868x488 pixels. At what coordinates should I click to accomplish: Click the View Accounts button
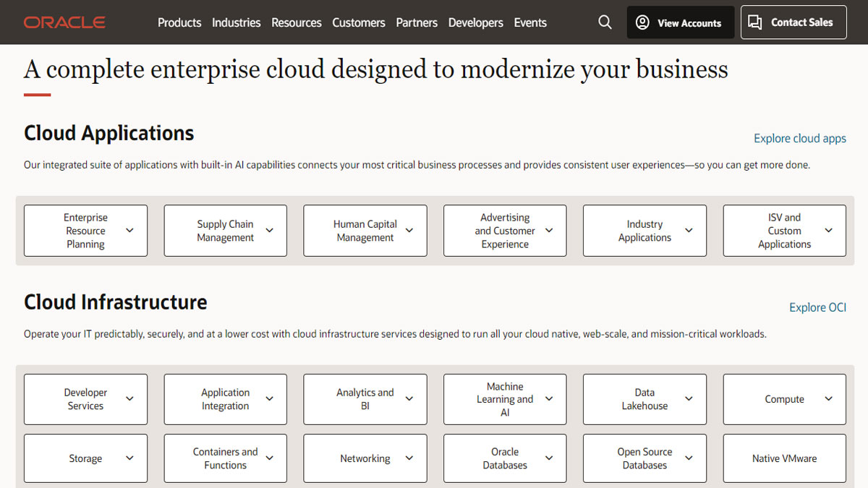pyautogui.click(x=680, y=22)
